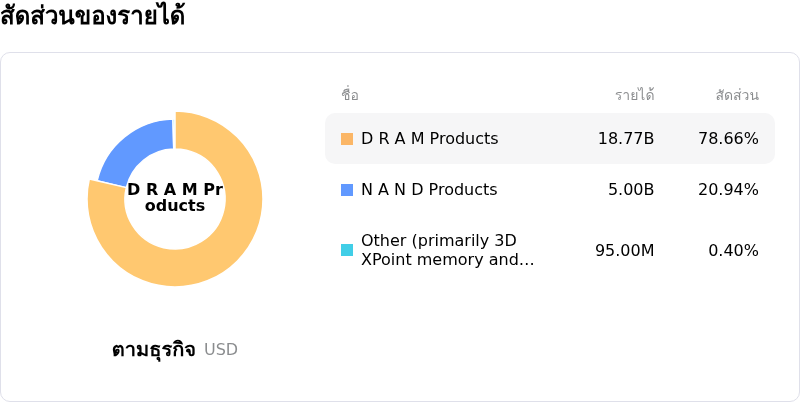The image size is (800, 402).
Task: Click the สัดส่วน column header
Action: [x=737, y=95]
